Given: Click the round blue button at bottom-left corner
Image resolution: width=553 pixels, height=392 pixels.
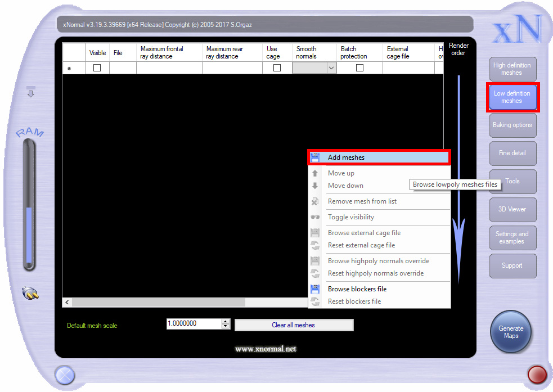Looking at the screenshot, I should click(64, 374).
